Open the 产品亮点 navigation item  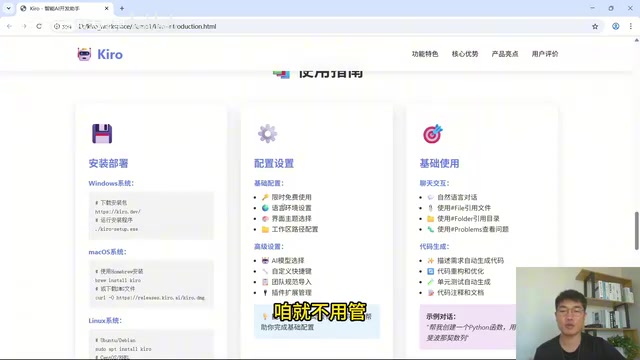point(504,54)
